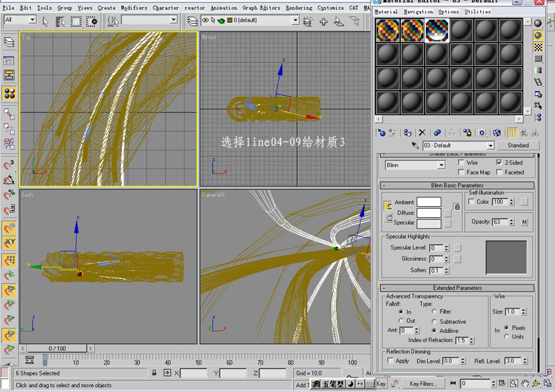Select Falloff Out radio button
The width and height of the screenshot is (555, 392).
(401, 321)
